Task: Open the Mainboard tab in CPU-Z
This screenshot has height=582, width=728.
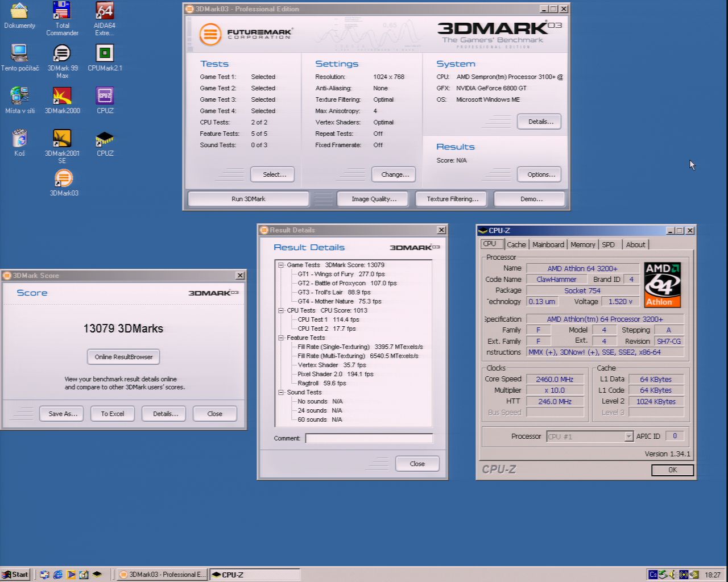Action: tap(548, 244)
